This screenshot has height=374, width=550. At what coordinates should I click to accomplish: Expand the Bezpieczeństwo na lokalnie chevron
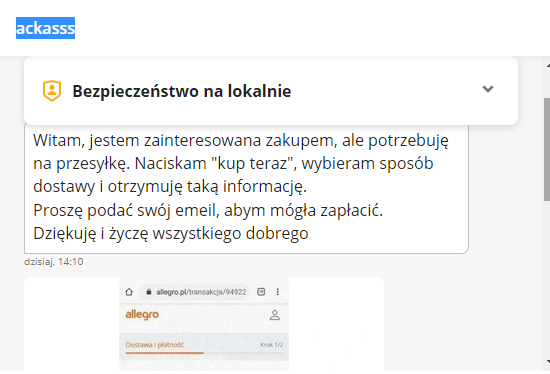(x=488, y=89)
